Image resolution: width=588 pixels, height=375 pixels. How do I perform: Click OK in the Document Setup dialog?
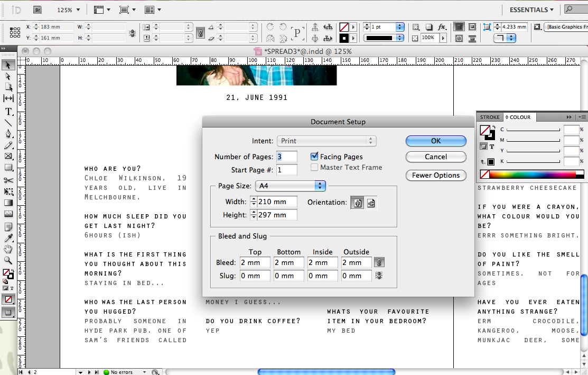click(x=435, y=141)
